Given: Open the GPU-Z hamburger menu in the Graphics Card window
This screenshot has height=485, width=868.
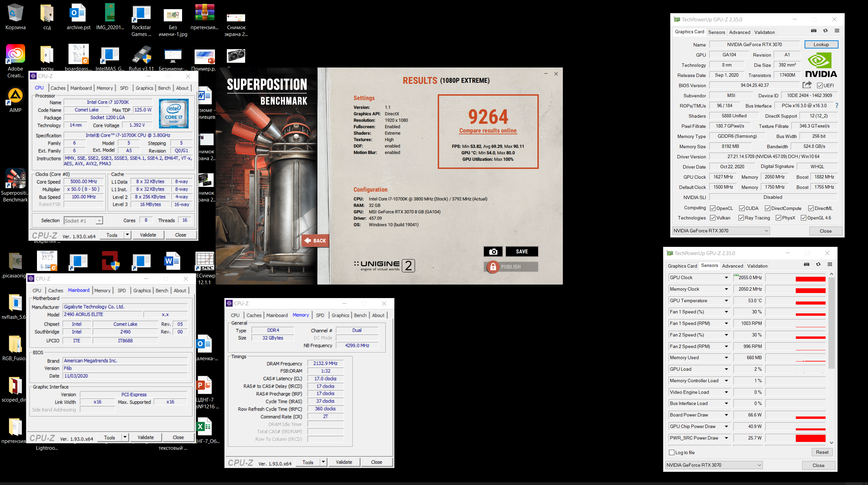Looking at the screenshot, I should (837, 31).
